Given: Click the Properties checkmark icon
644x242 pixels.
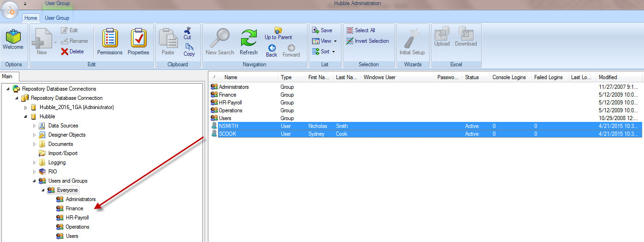Looking at the screenshot, I should tap(138, 39).
